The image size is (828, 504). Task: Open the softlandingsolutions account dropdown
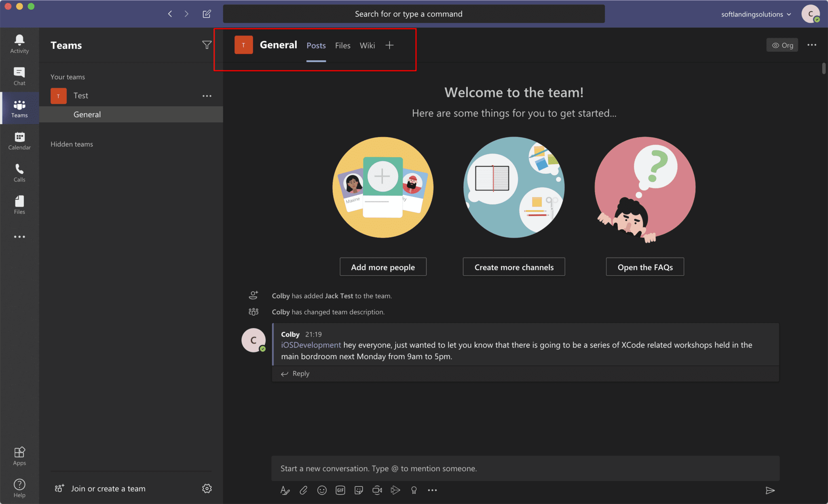point(755,14)
